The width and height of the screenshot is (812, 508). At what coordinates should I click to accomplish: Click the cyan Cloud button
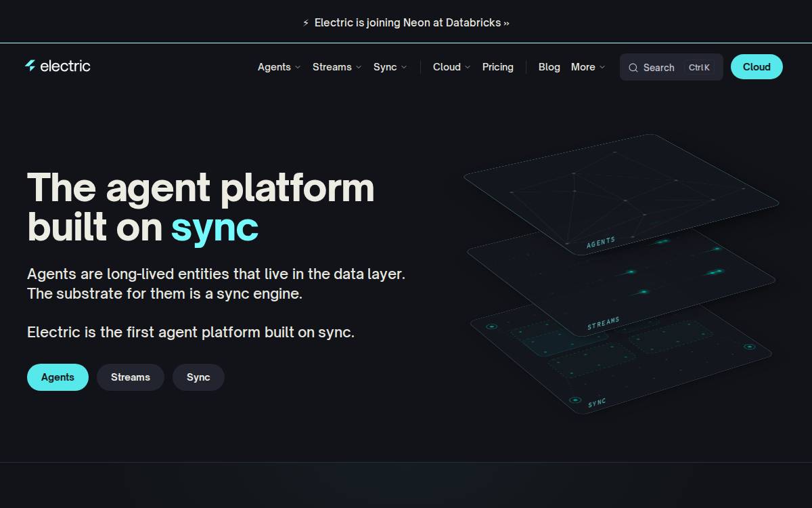(x=757, y=67)
